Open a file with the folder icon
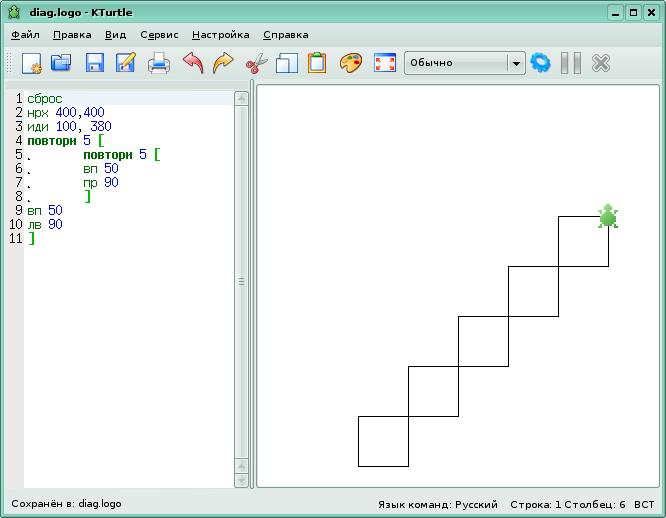Image resolution: width=666 pixels, height=518 pixels. pos(62,63)
